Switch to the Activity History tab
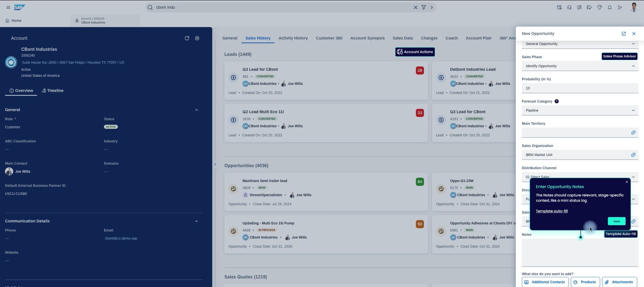This screenshot has width=644, height=287. [x=293, y=38]
